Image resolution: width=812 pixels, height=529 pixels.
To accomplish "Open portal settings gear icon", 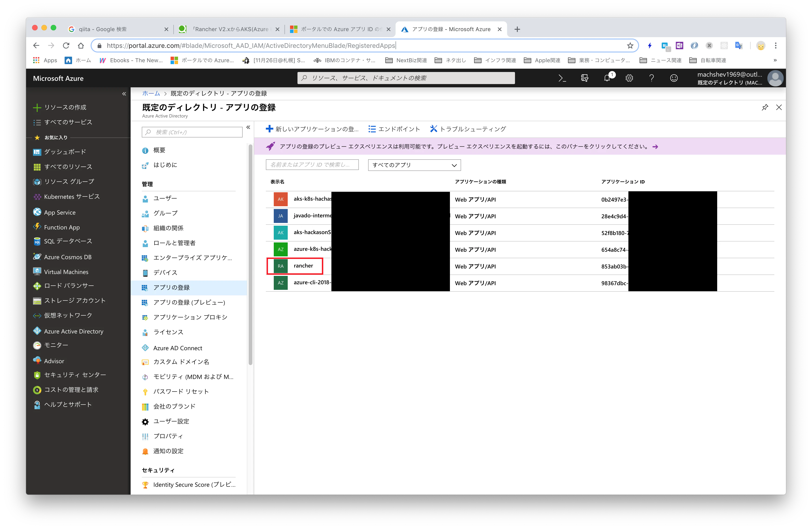I will click(629, 78).
